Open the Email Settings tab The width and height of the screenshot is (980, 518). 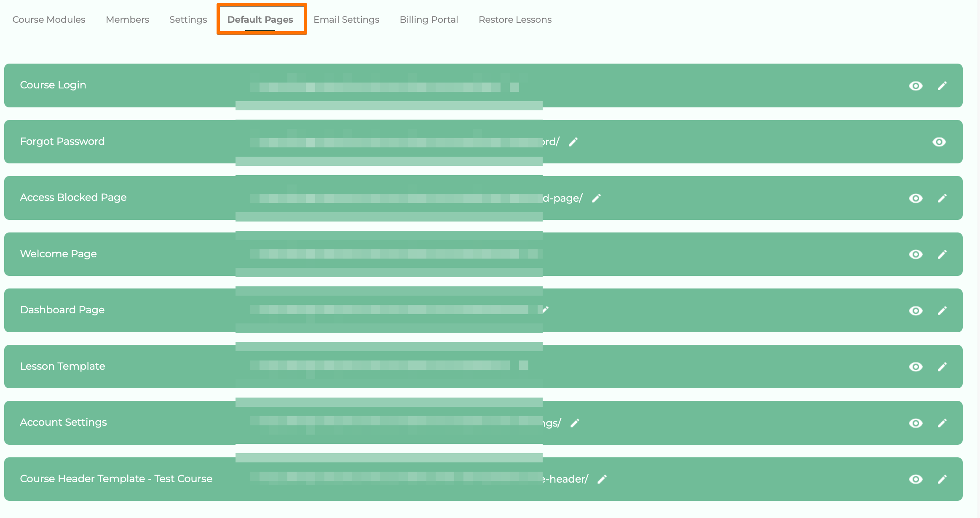point(346,20)
